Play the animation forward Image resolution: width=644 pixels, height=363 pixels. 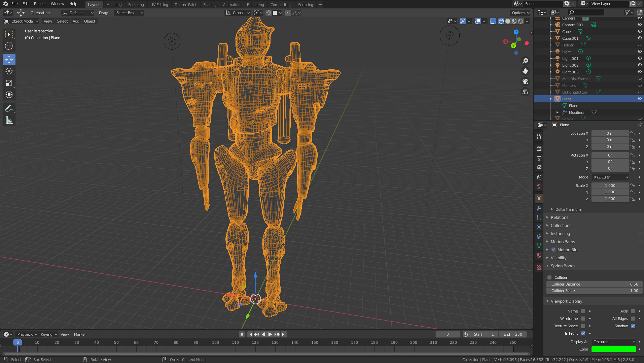coord(270,334)
